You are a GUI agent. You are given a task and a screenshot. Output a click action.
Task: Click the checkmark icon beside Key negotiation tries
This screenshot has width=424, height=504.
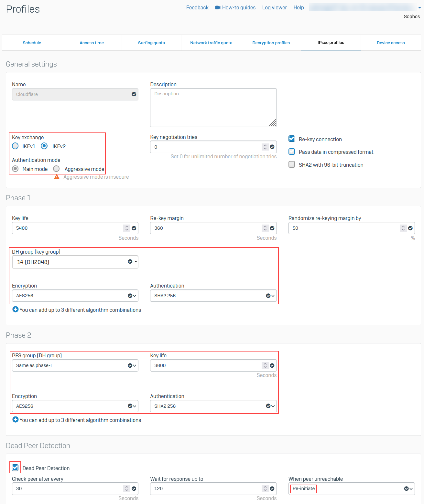coord(273,147)
